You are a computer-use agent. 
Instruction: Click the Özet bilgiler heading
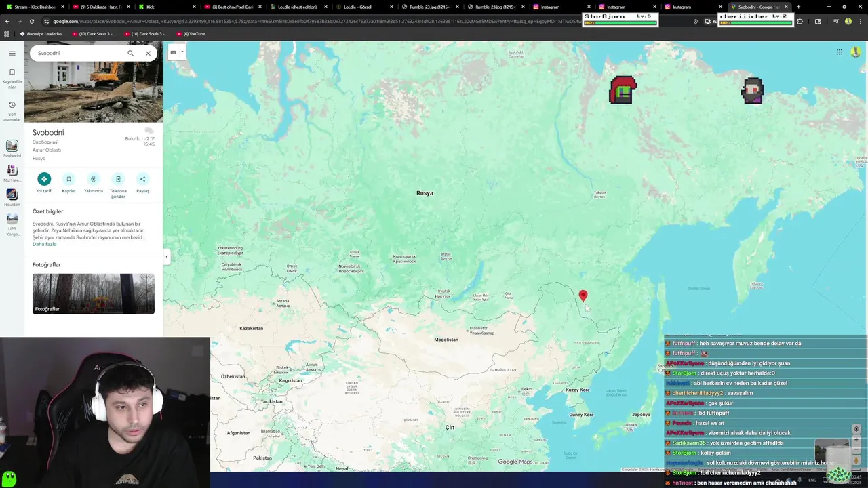tap(47, 211)
